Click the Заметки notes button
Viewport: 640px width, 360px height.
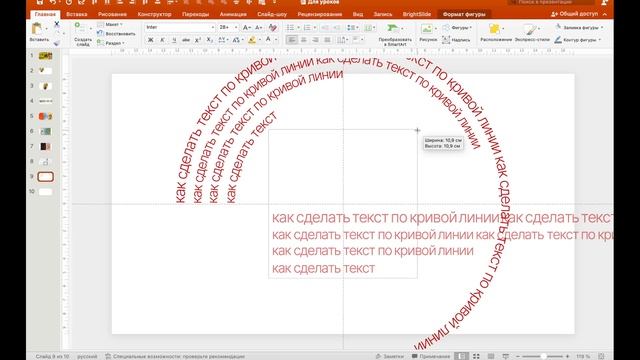click(389, 356)
